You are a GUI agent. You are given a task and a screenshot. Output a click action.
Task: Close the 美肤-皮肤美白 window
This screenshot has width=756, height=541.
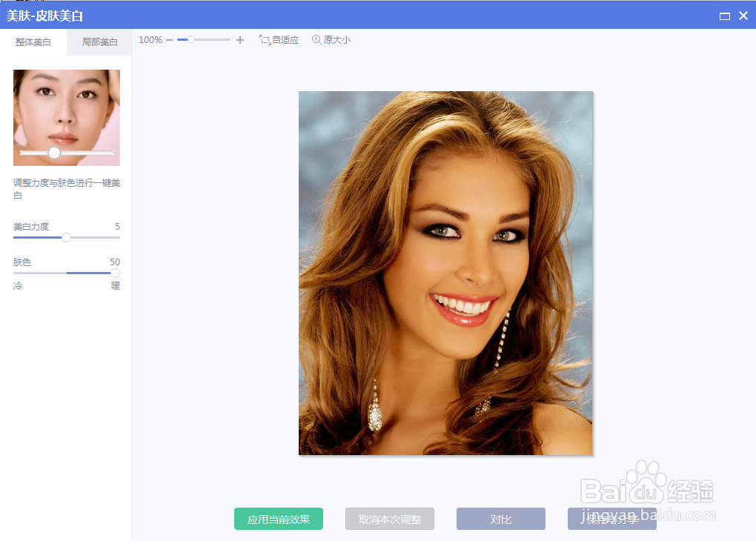point(743,16)
